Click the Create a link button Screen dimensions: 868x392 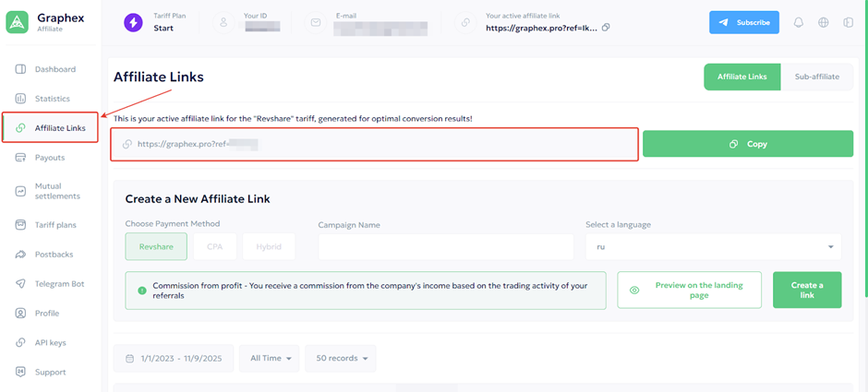(x=806, y=290)
